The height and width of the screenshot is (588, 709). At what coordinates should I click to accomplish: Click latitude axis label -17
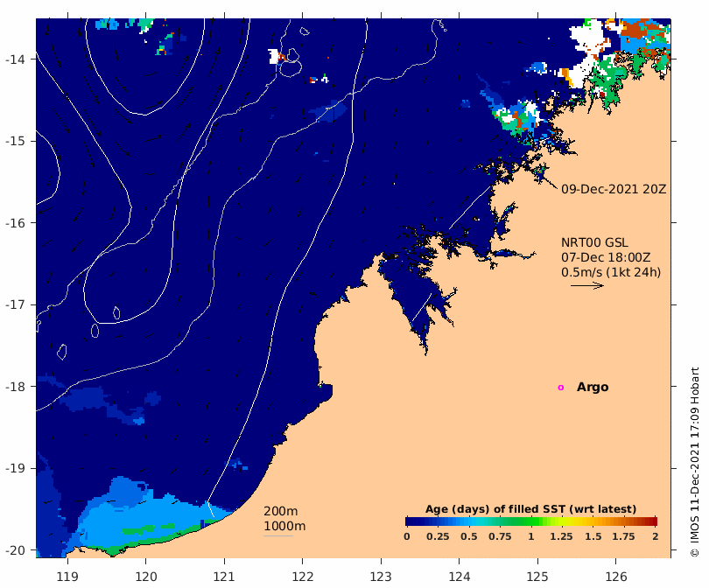(15, 304)
